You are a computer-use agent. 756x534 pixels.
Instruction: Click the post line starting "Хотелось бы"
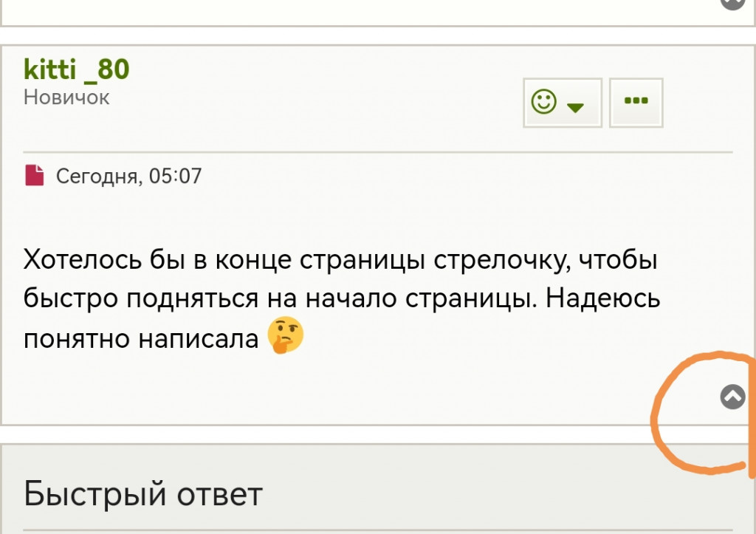coord(340,261)
